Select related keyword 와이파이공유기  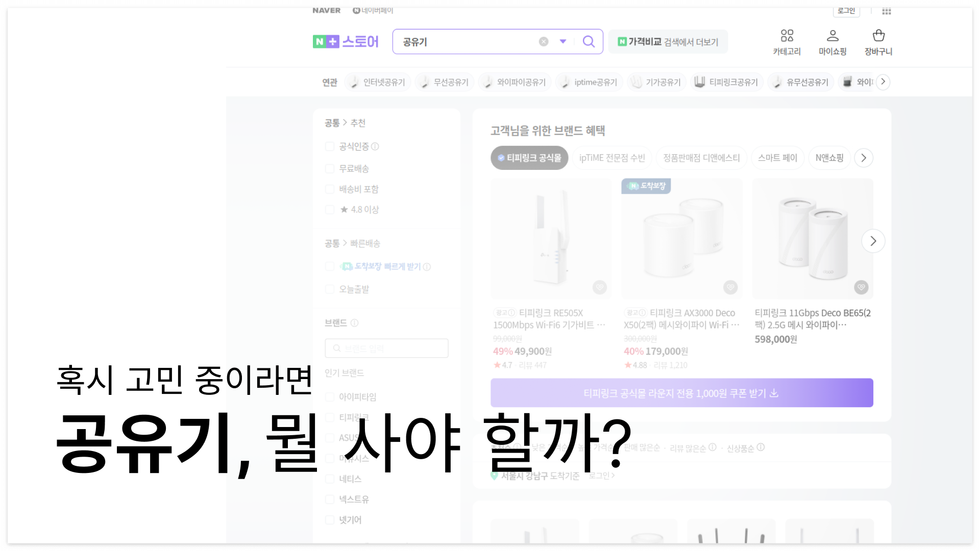click(514, 82)
